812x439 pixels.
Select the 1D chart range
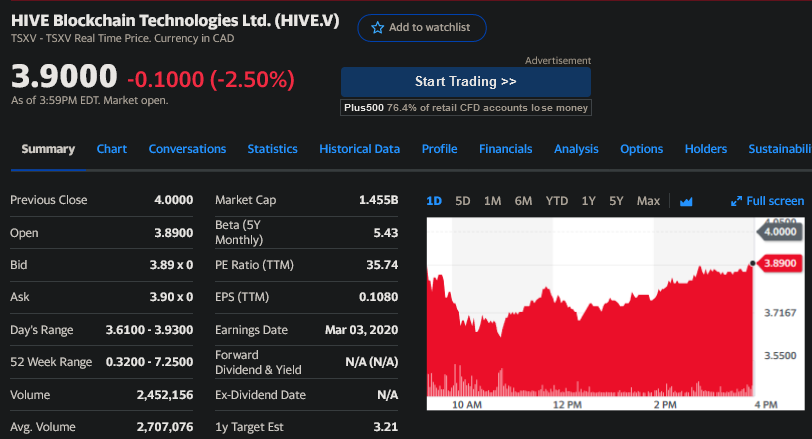tap(434, 201)
